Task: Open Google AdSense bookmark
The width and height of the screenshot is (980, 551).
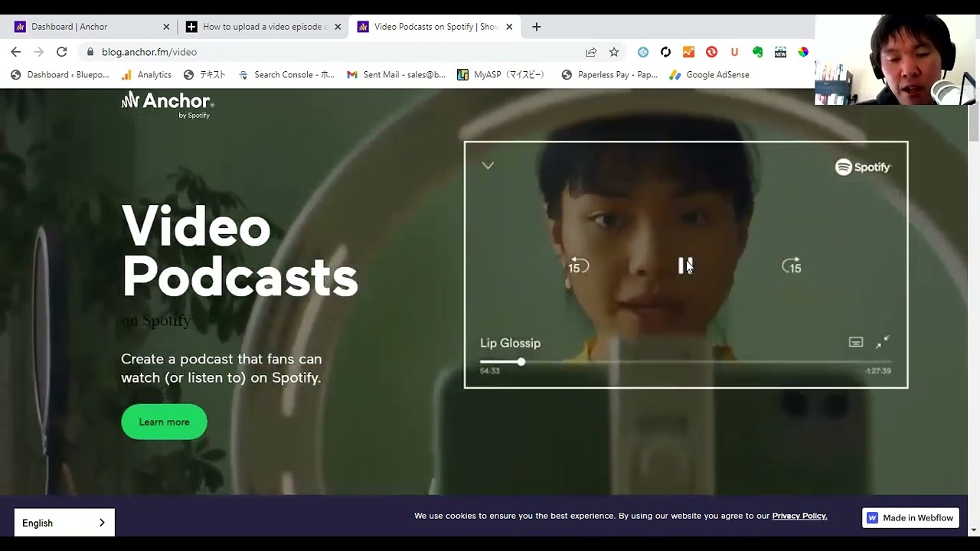Action: 709,75
